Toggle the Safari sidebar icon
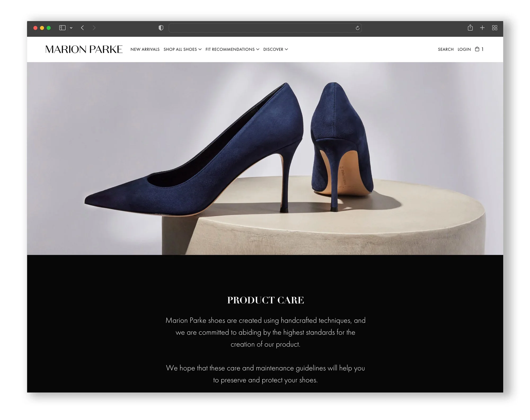The height and width of the screenshot is (420, 530). pos(62,28)
